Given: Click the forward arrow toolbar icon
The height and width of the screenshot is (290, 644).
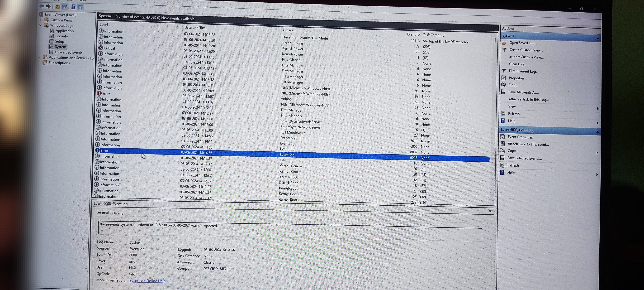Looking at the screenshot, I should click(x=48, y=6).
